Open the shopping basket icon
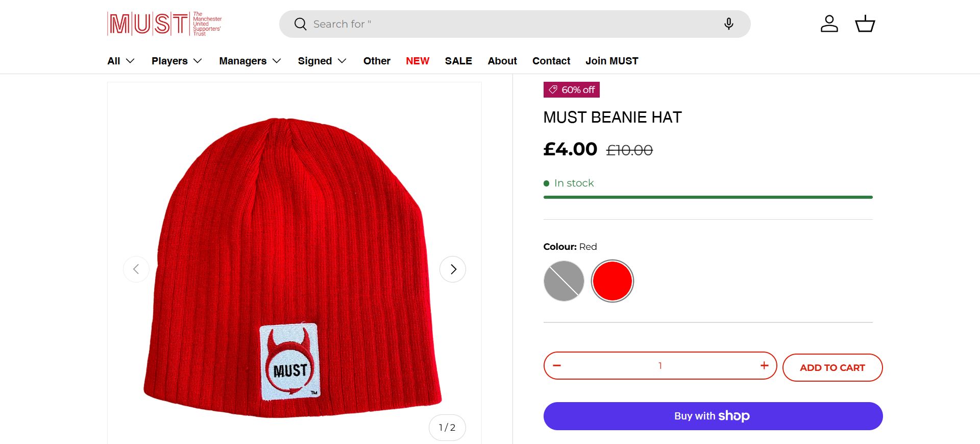Screen dimensions: 980x444 (865, 24)
